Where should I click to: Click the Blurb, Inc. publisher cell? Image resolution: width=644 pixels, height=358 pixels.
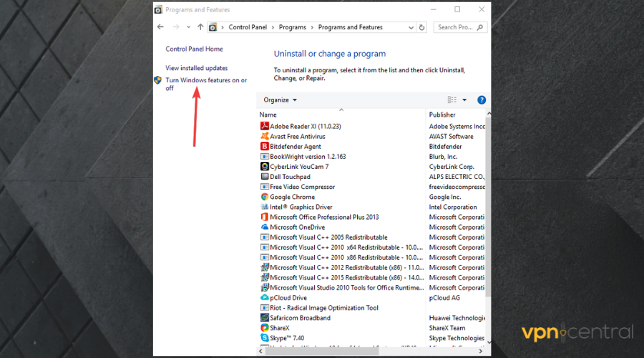click(443, 157)
